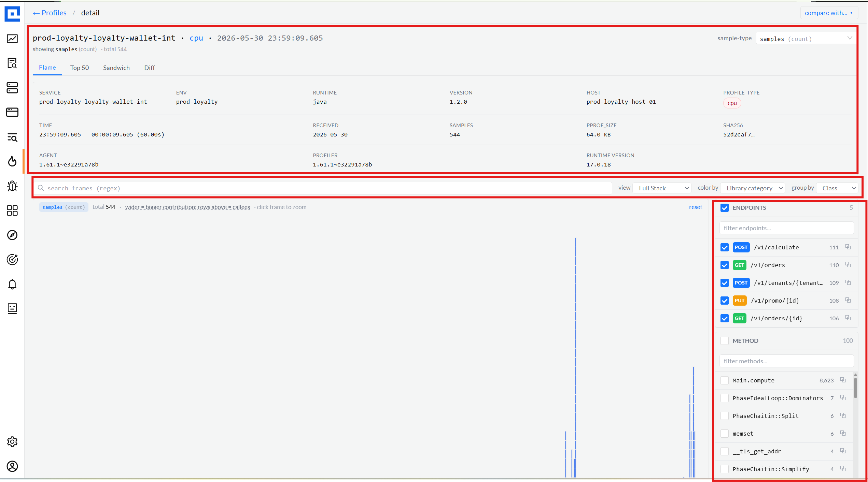The height and width of the screenshot is (482, 868).
Task: Open the bug errors sidebar icon
Action: (x=12, y=186)
